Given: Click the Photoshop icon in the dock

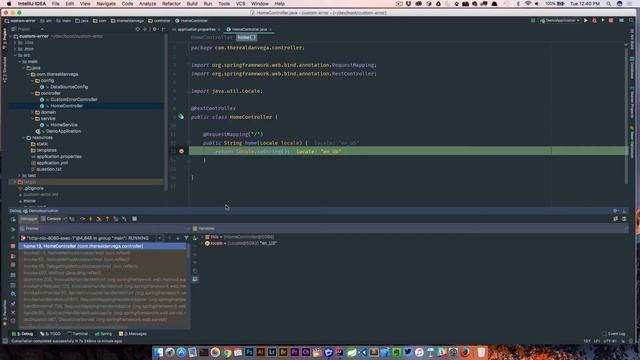Looking at the screenshot, I should point(249,352).
